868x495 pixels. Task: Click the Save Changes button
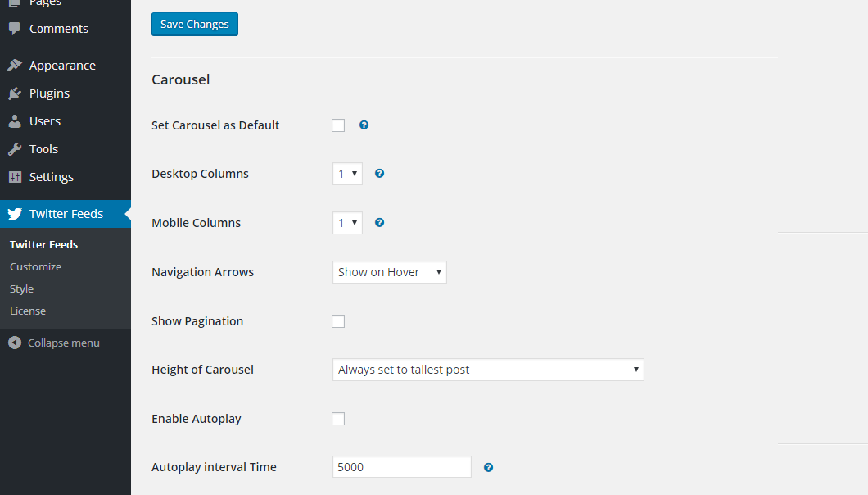(x=195, y=25)
